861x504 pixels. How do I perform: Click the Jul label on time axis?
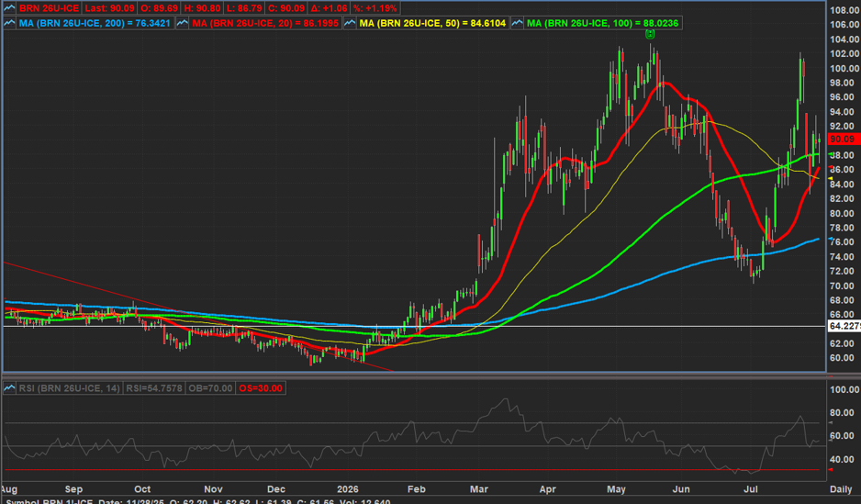tap(751, 488)
